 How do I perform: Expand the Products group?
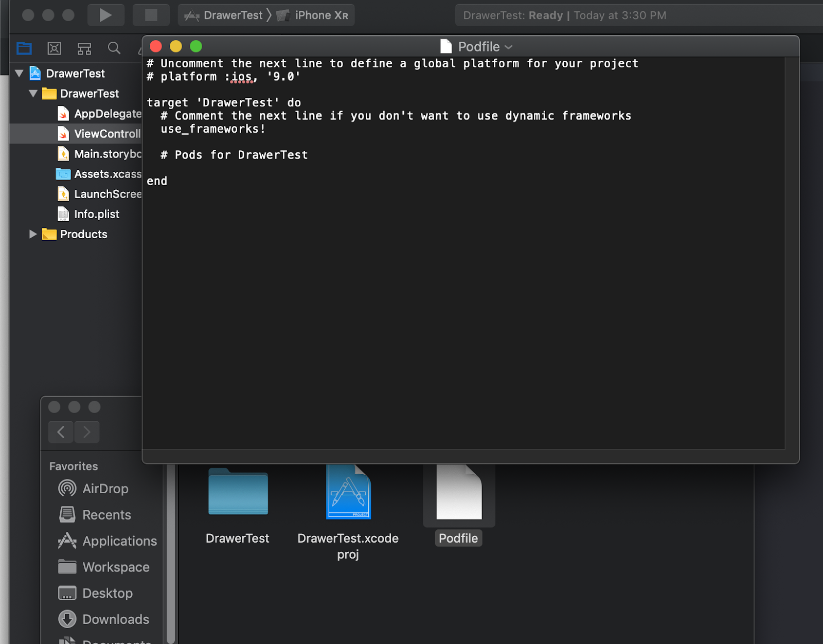tap(33, 234)
